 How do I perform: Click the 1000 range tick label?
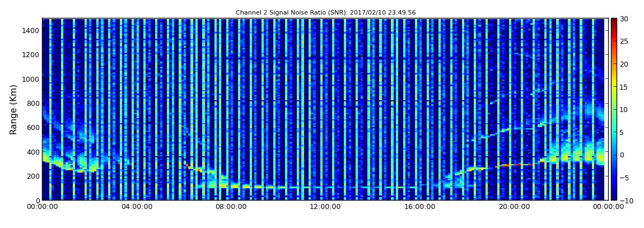tap(31, 79)
